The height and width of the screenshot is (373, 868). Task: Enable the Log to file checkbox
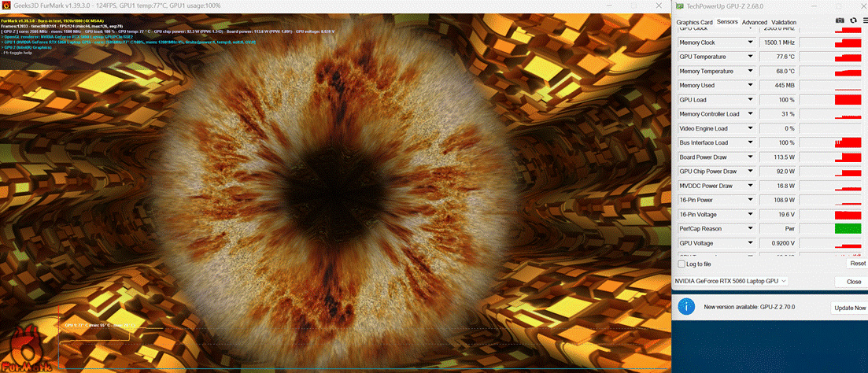point(681,264)
